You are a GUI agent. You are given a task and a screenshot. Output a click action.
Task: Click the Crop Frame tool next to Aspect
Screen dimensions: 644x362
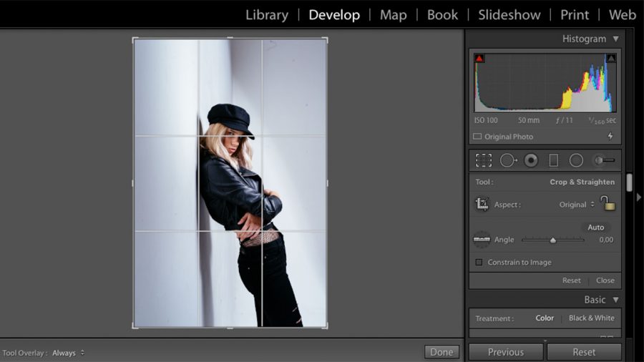(x=482, y=205)
